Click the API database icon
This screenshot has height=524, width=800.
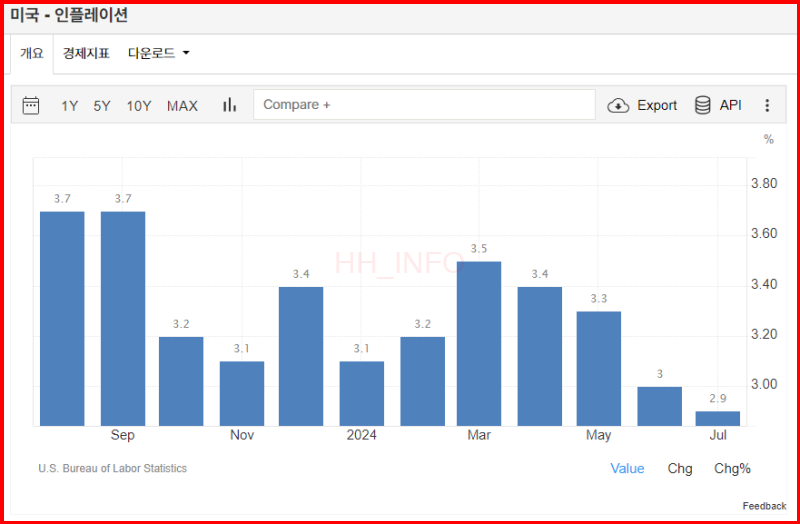click(x=703, y=106)
